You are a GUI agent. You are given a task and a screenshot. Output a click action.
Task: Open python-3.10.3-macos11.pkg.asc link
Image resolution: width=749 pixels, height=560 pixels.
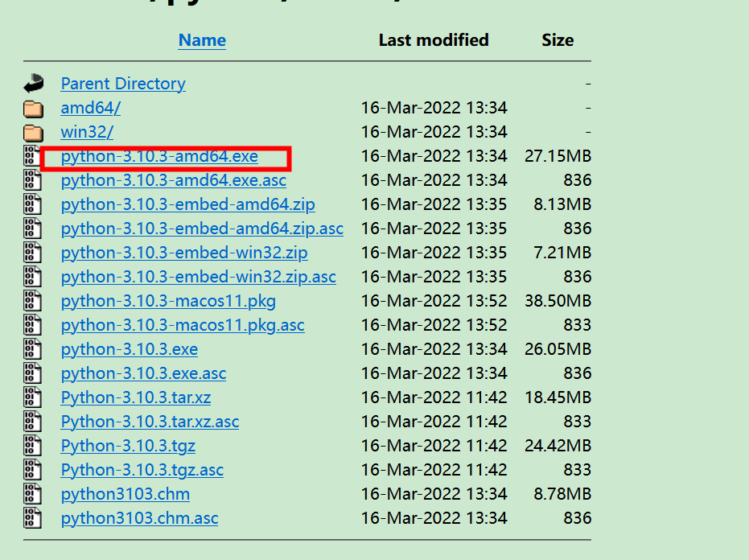(183, 325)
